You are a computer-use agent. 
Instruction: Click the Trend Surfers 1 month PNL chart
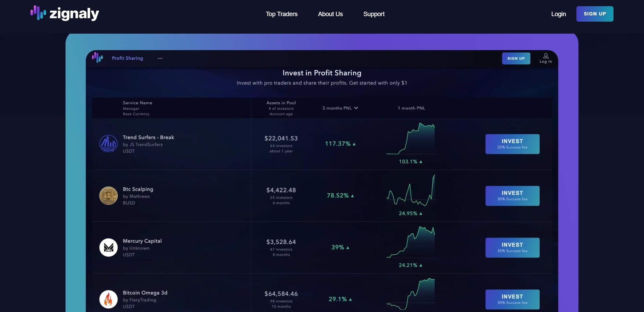tap(411, 139)
